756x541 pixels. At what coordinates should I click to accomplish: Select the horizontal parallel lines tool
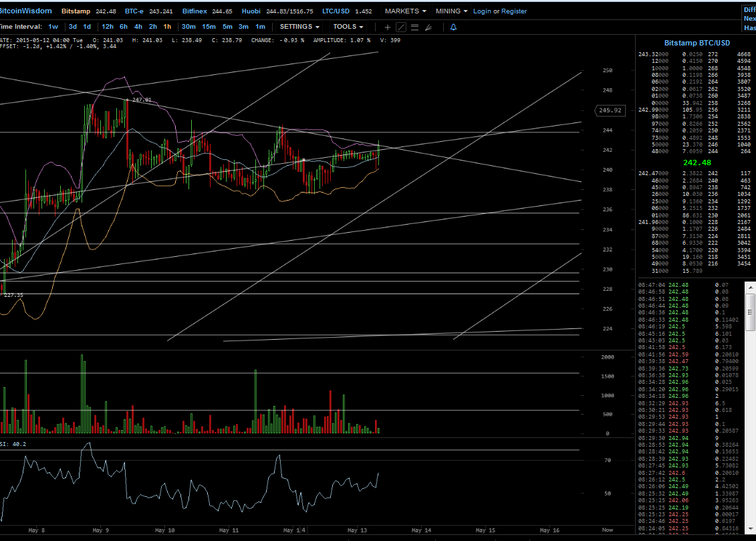414,27
